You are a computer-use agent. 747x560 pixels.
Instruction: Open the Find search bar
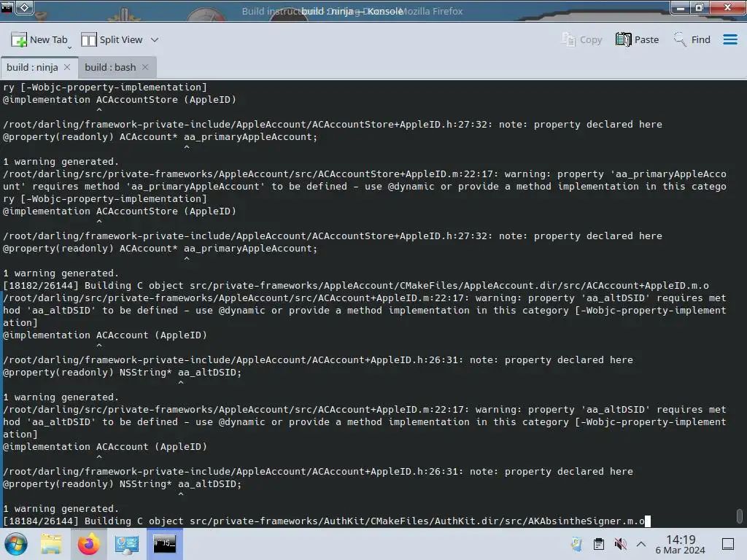[x=692, y=40]
